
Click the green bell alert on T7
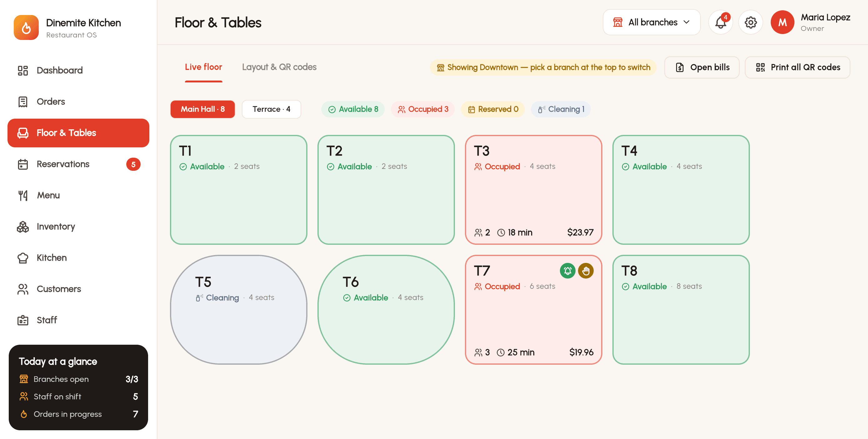pos(567,271)
